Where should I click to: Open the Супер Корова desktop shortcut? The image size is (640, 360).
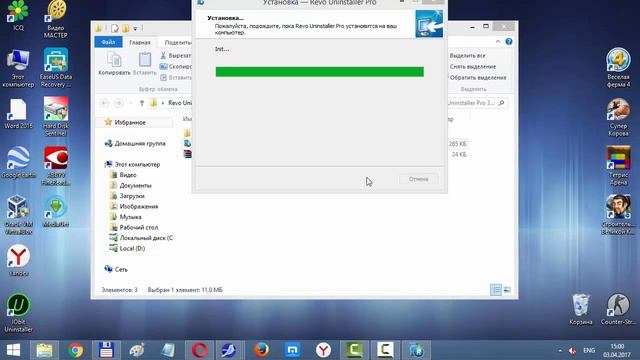[618, 117]
